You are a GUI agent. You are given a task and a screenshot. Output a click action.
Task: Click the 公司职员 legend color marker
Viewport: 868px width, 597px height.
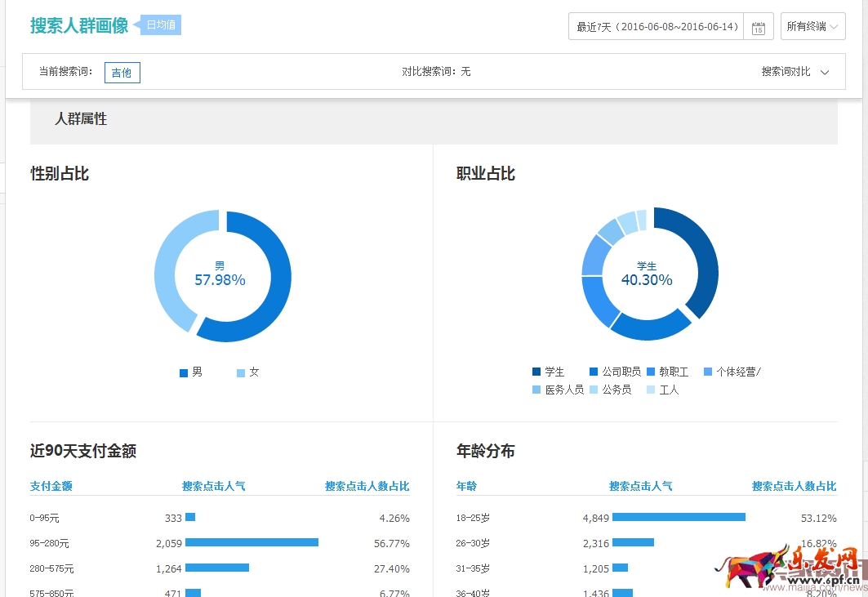click(x=594, y=372)
